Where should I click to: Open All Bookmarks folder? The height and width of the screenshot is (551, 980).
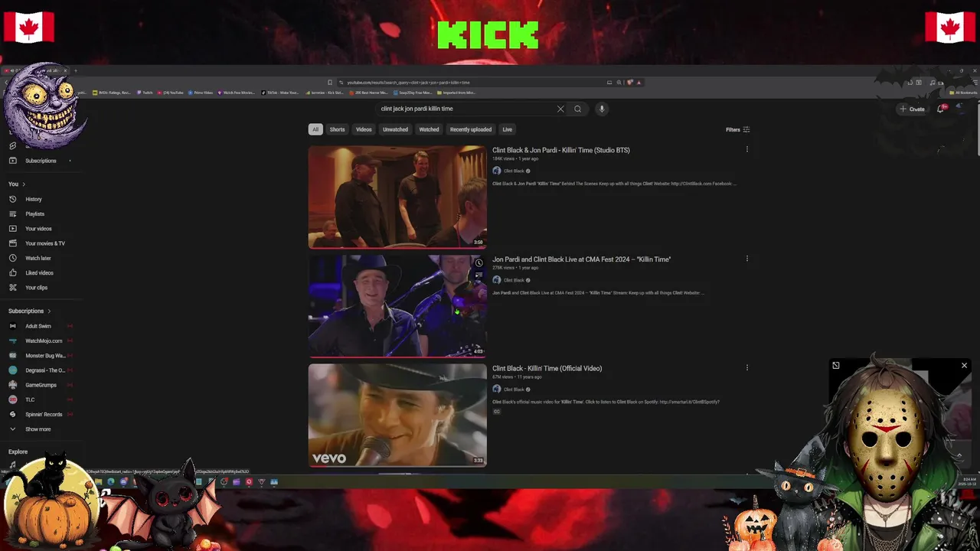963,93
